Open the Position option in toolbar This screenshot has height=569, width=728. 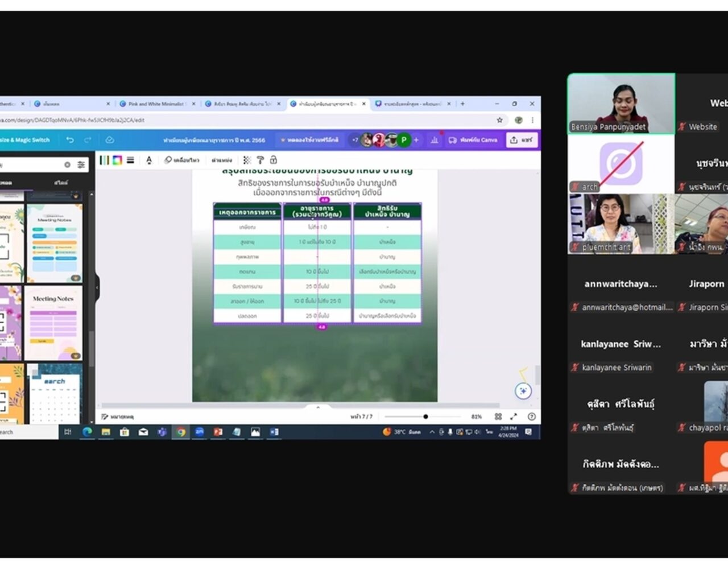[x=222, y=160]
